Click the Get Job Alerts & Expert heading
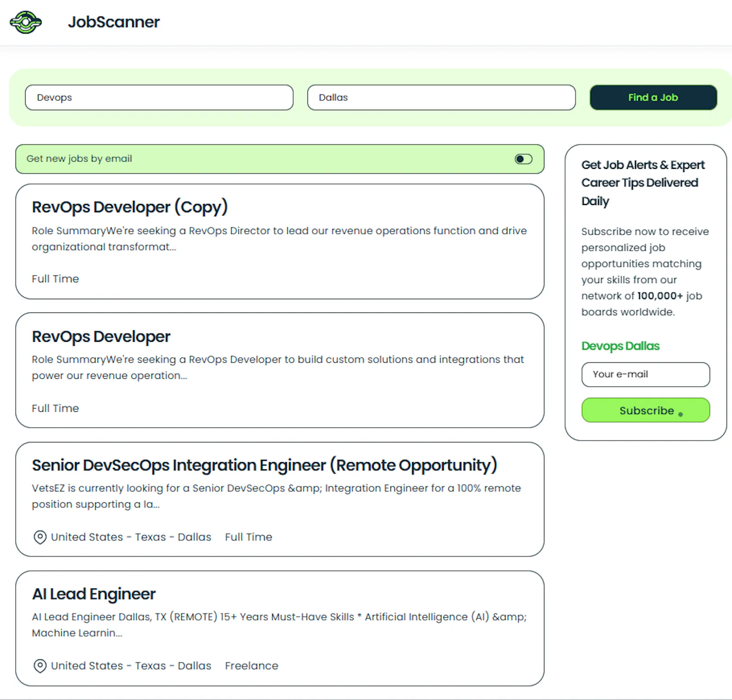 click(643, 183)
